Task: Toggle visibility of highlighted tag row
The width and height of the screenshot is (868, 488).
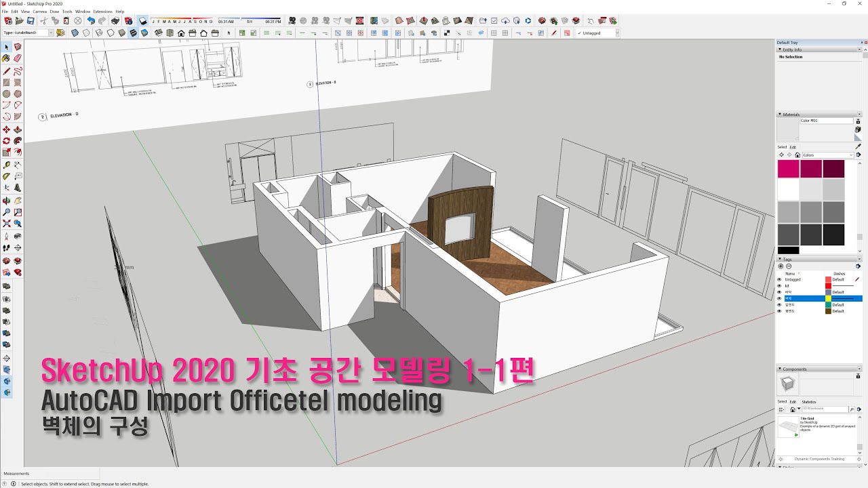Action: click(779, 298)
